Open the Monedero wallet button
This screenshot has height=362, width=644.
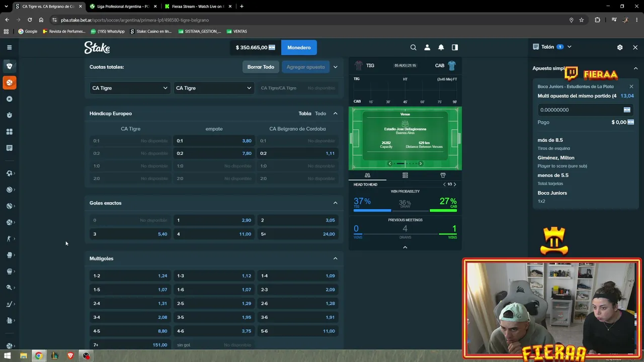tap(299, 47)
